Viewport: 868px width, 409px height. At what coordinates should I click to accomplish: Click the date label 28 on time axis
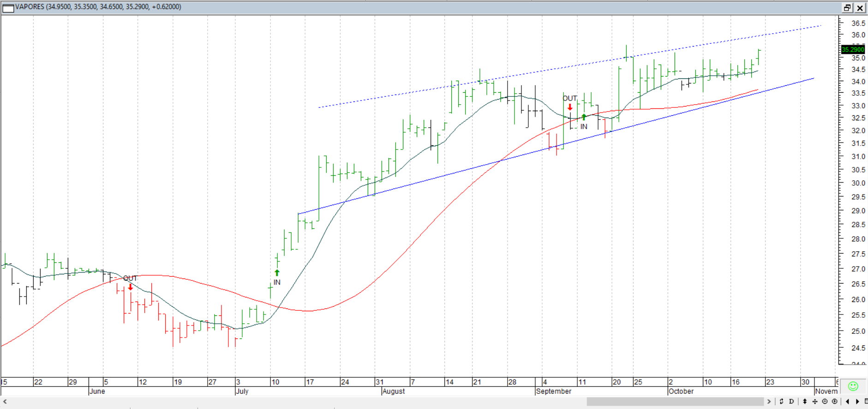512,382
